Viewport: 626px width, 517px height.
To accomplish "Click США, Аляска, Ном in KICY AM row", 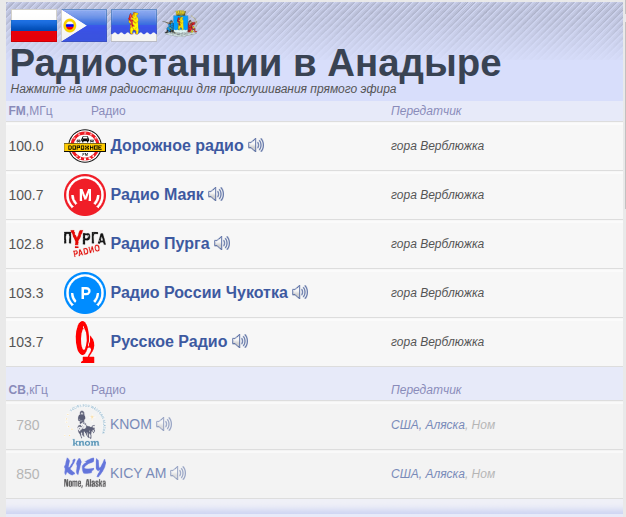I will pos(443,474).
